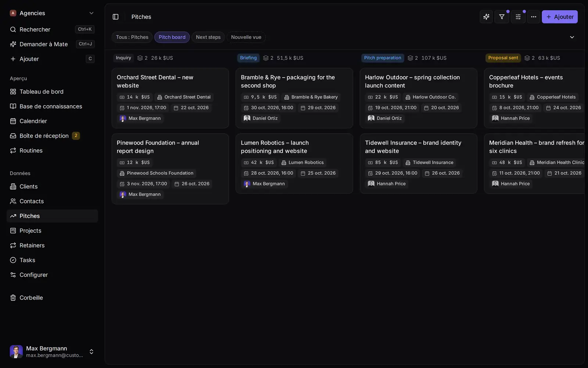Open the filter funnel icon

[x=502, y=17]
